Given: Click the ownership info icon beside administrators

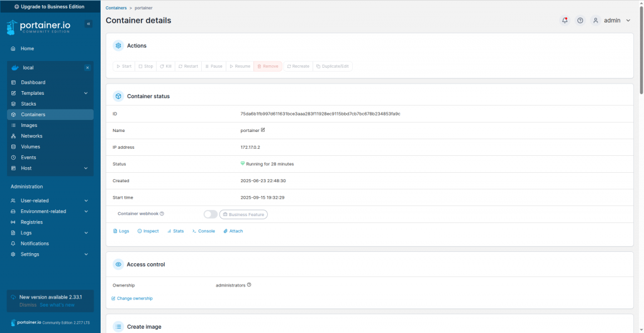Looking at the screenshot, I should pos(249,285).
